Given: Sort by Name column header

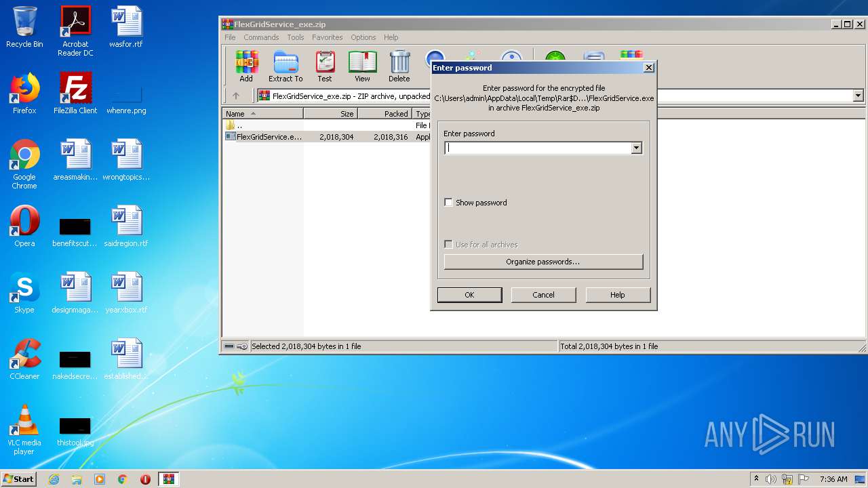Looking at the screenshot, I should coord(263,114).
